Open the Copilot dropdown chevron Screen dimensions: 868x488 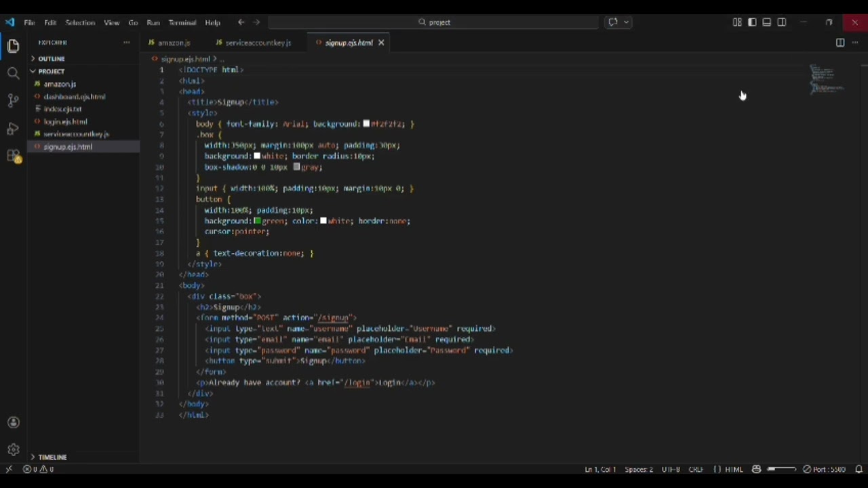626,22
